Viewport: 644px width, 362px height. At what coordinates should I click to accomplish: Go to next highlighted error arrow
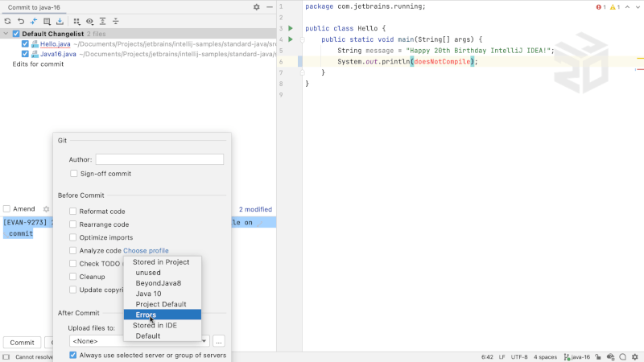[638, 7]
